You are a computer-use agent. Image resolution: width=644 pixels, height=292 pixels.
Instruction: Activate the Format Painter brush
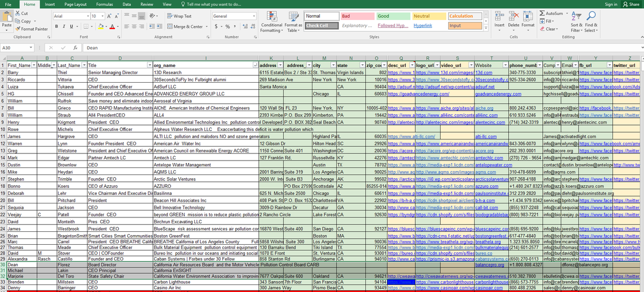pyautogui.click(x=19, y=28)
